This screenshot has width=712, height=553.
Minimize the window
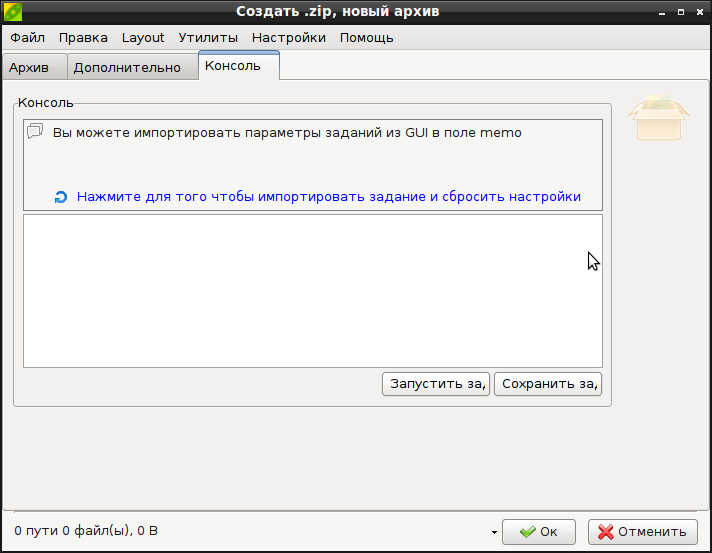click(662, 12)
